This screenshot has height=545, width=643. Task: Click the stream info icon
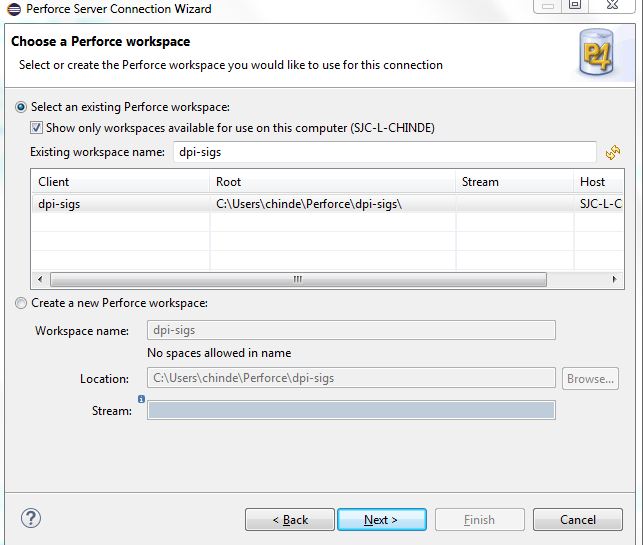[x=141, y=399]
